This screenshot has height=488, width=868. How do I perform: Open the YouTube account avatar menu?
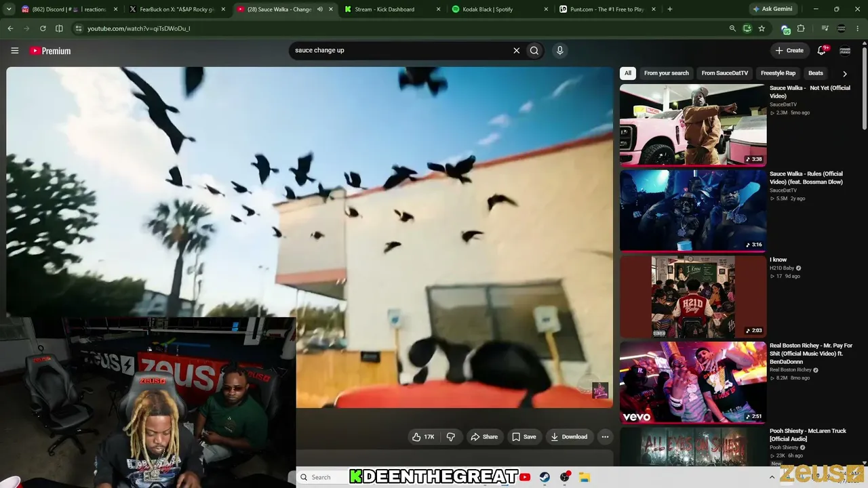point(845,51)
